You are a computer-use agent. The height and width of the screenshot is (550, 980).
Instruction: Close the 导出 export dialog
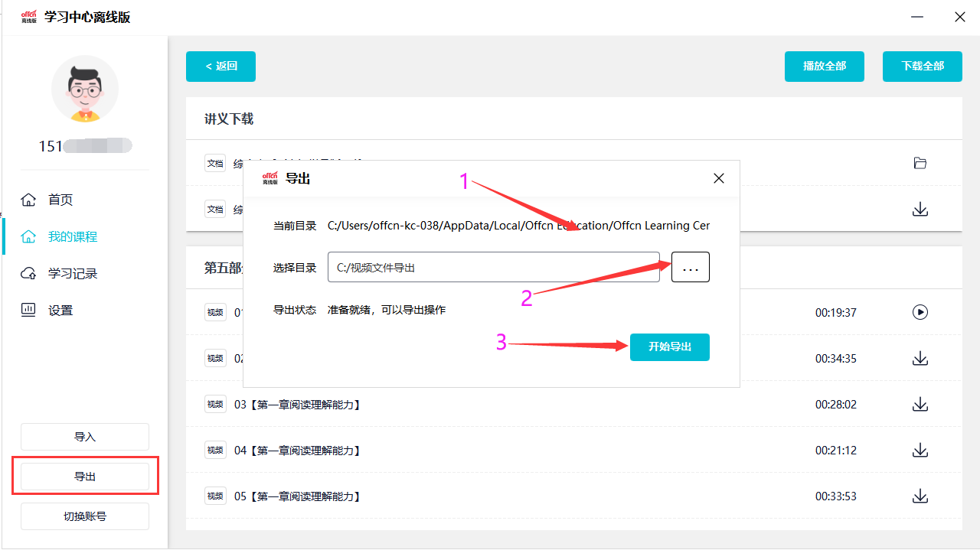coord(718,179)
